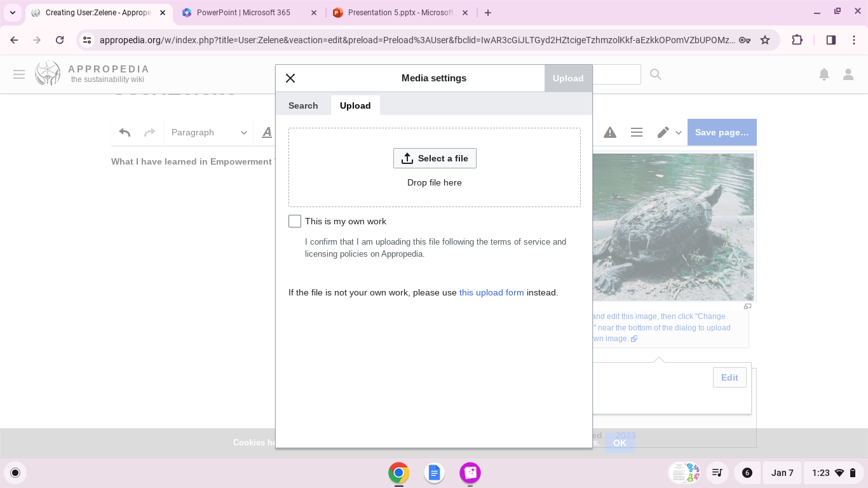868x488 pixels.
Task: Close the Media settings dialog
Action: click(290, 78)
